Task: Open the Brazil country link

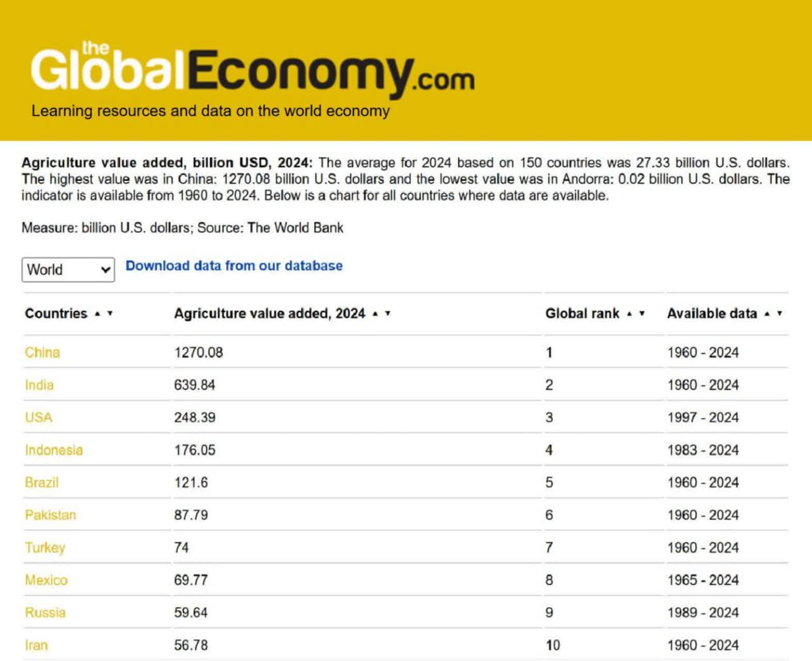Action: coord(42,482)
